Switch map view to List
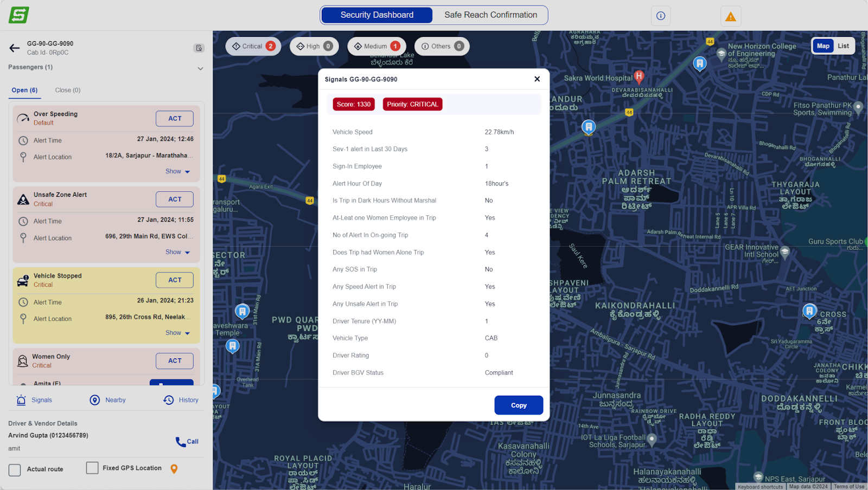Image resolution: width=868 pixels, height=490 pixels. tap(843, 46)
